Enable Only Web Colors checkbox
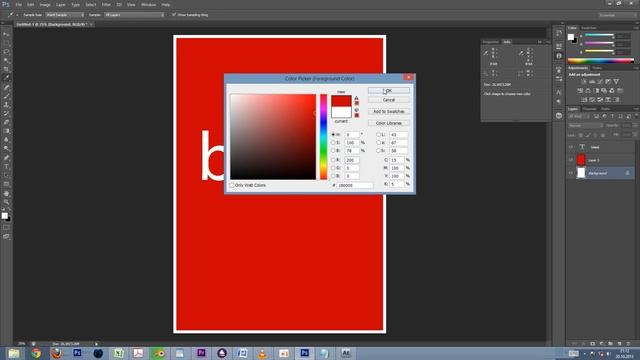640x360 pixels. (232, 185)
